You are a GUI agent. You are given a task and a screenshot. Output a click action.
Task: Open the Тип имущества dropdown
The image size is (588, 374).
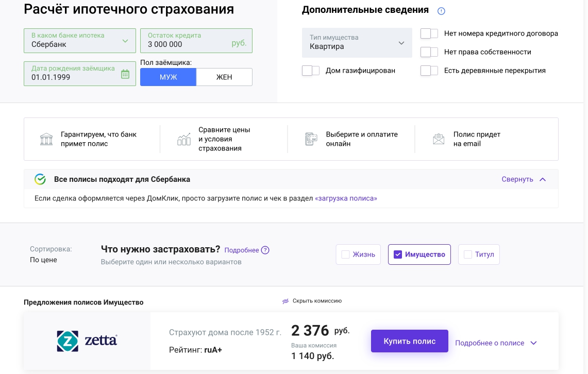click(357, 42)
